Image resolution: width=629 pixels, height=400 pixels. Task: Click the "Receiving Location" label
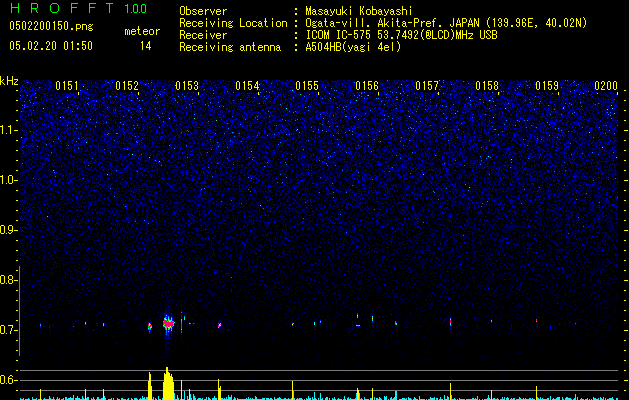(233, 23)
